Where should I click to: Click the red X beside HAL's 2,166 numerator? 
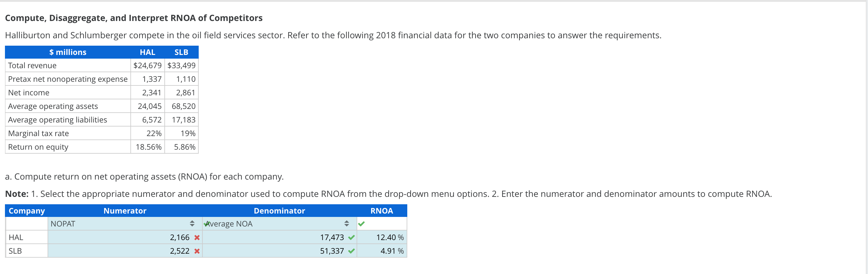197,237
